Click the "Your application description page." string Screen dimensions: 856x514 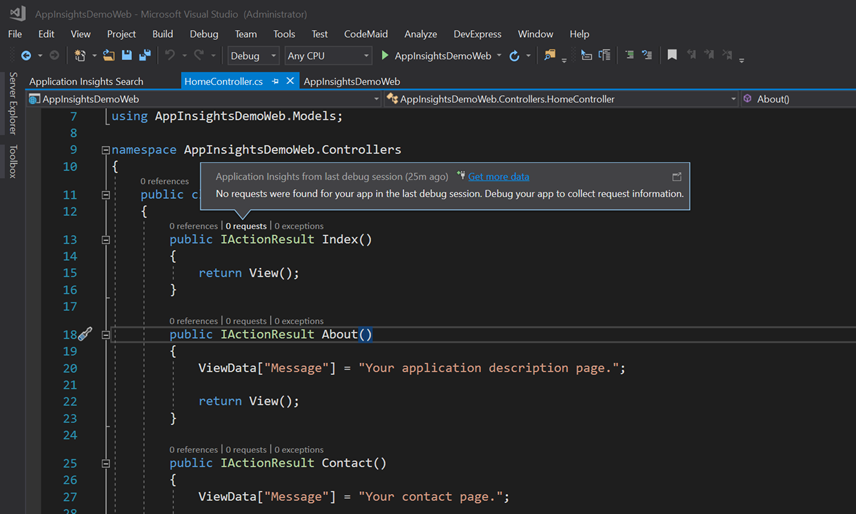(489, 368)
